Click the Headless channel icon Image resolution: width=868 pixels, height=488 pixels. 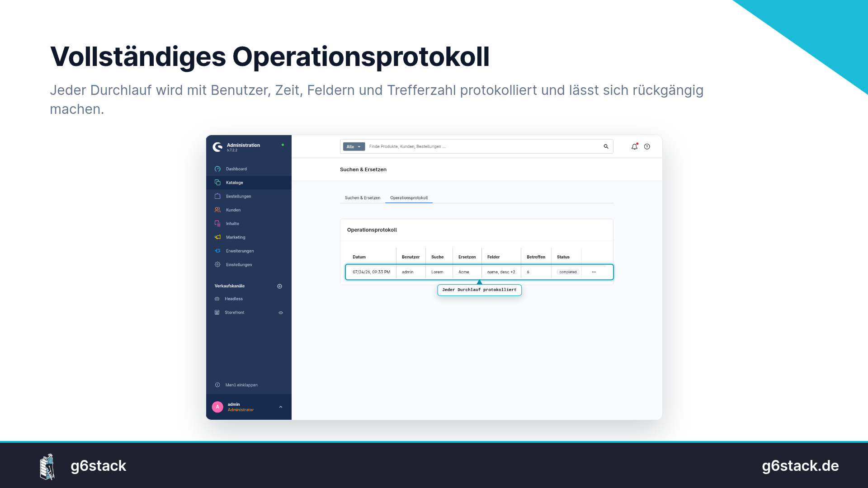point(217,299)
